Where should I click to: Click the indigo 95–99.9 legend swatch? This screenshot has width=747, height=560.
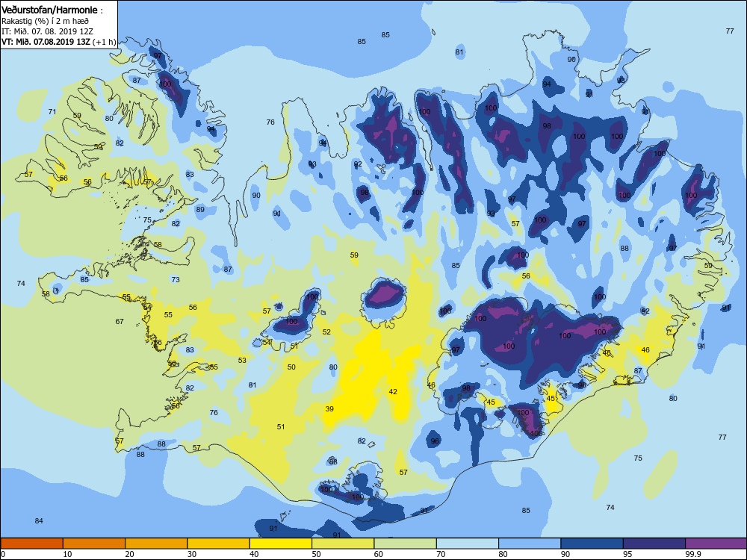[x=654, y=544]
